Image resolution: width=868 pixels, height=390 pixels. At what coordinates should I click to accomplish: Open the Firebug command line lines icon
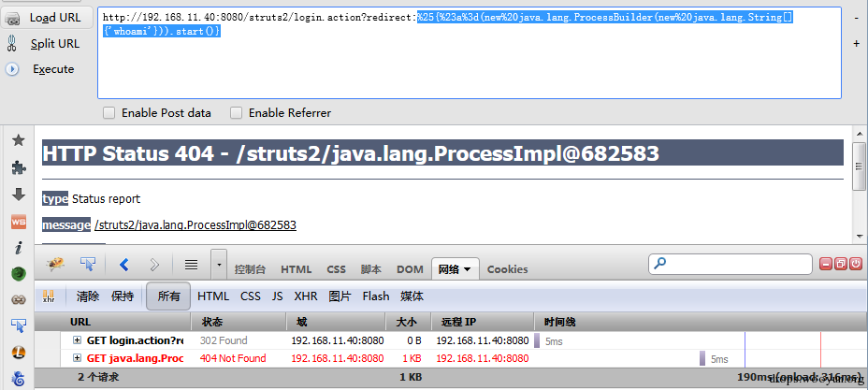(x=192, y=265)
